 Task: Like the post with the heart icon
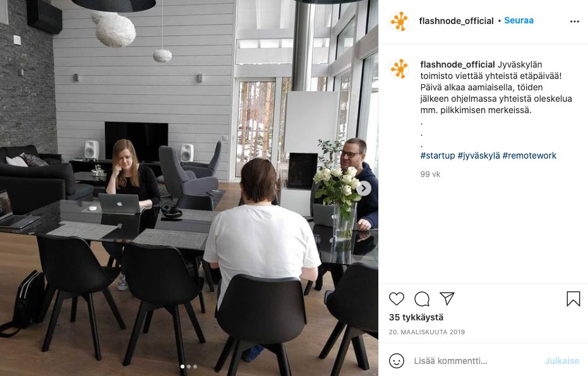point(397,299)
